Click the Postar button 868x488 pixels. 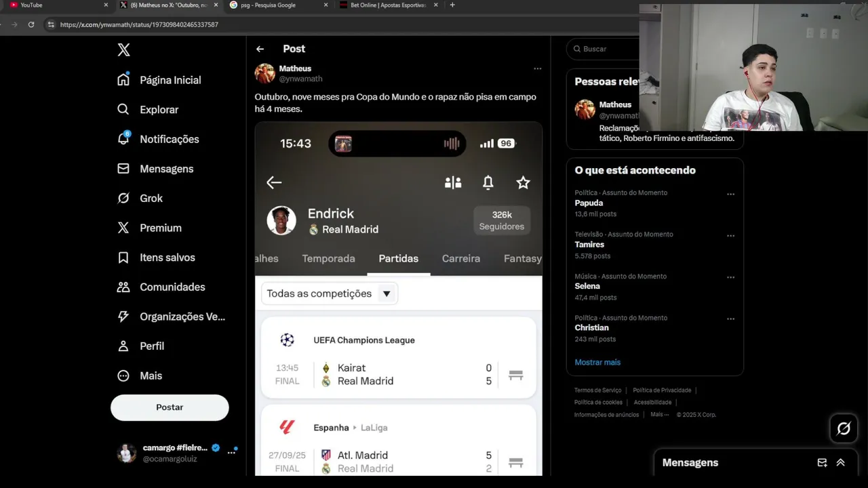(170, 407)
